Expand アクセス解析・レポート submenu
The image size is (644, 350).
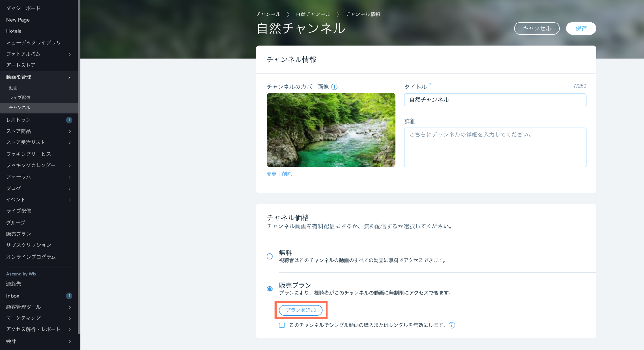click(x=70, y=329)
